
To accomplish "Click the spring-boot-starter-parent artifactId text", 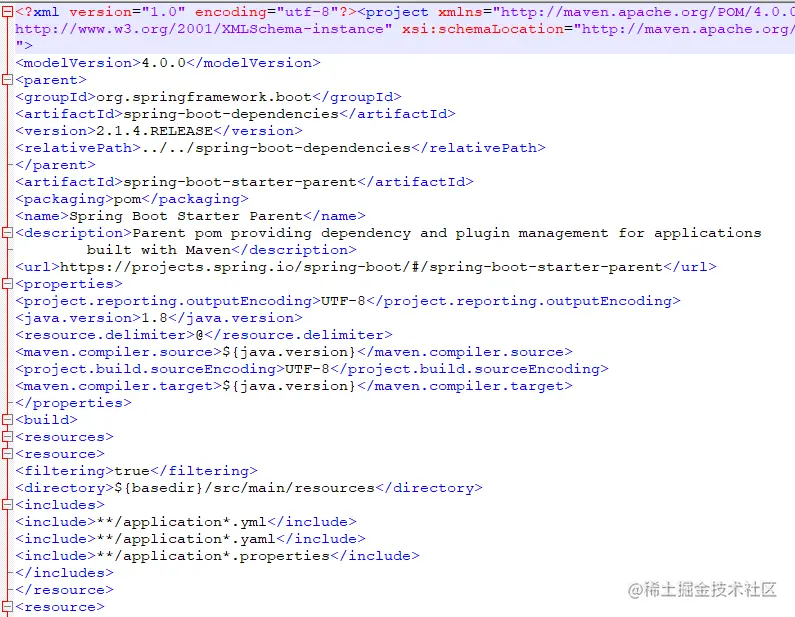I will (x=240, y=182).
